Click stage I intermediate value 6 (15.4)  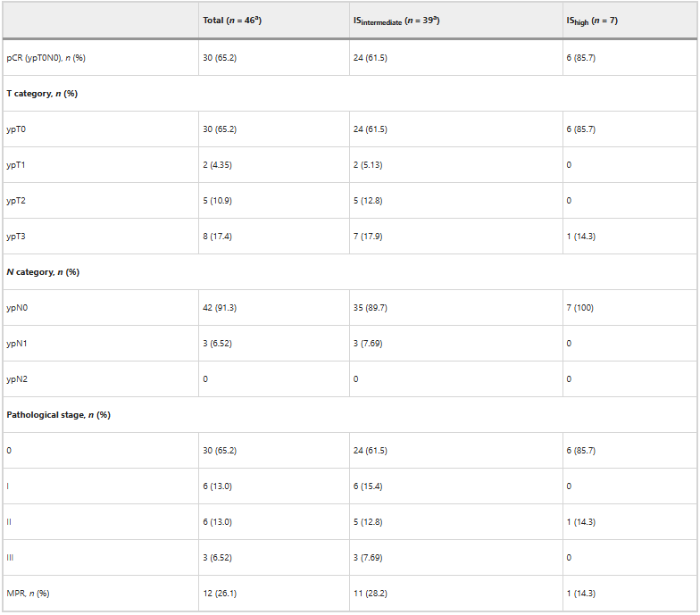(x=370, y=486)
